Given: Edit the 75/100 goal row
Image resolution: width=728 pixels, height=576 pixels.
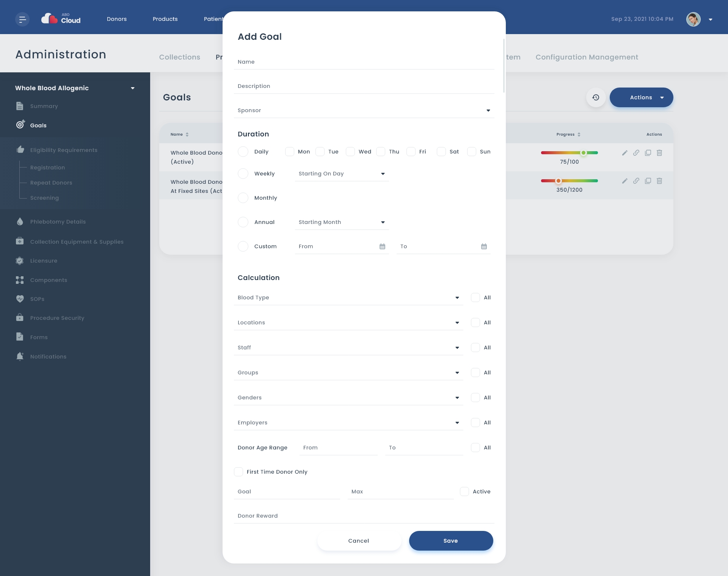Looking at the screenshot, I should click(624, 153).
